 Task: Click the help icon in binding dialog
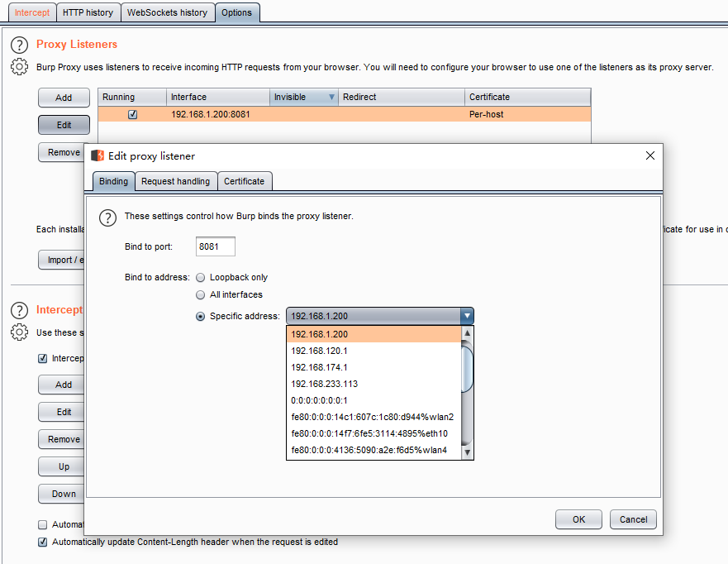[x=107, y=217]
